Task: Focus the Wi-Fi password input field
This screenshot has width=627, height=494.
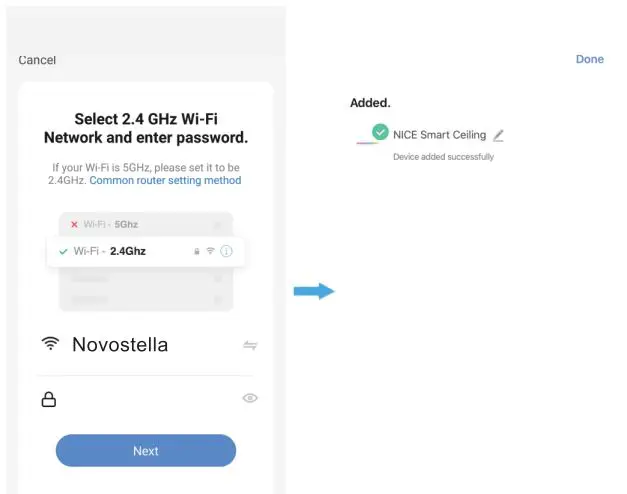Action: [145, 399]
